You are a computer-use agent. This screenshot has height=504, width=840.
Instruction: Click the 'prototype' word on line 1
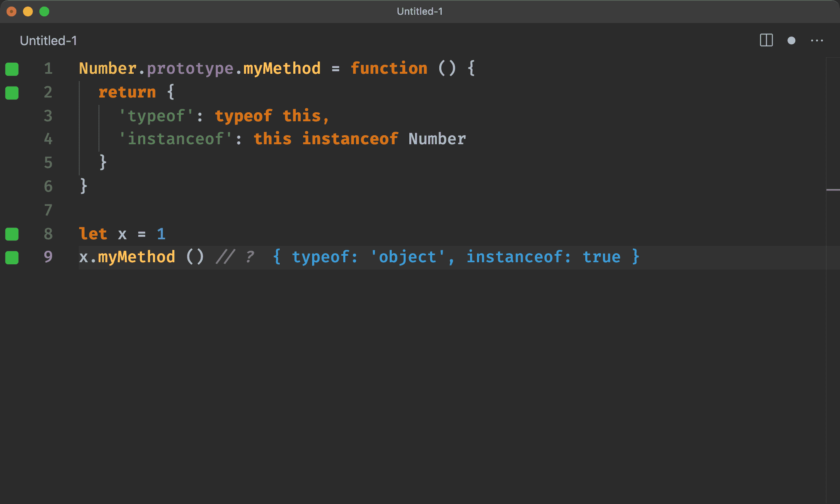(x=190, y=69)
